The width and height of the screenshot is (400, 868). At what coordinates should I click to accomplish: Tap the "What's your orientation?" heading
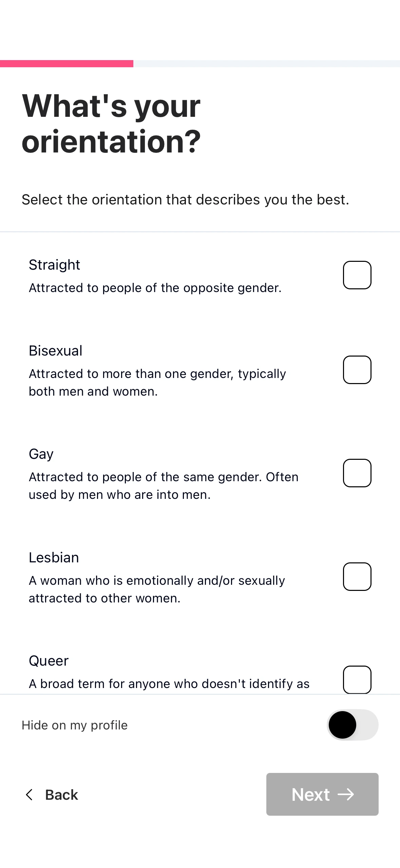[111, 123]
